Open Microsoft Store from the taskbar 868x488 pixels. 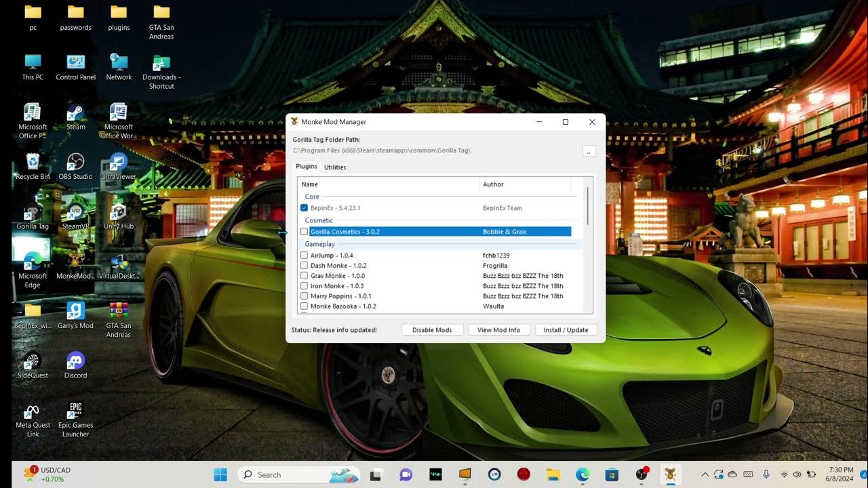point(612,474)
